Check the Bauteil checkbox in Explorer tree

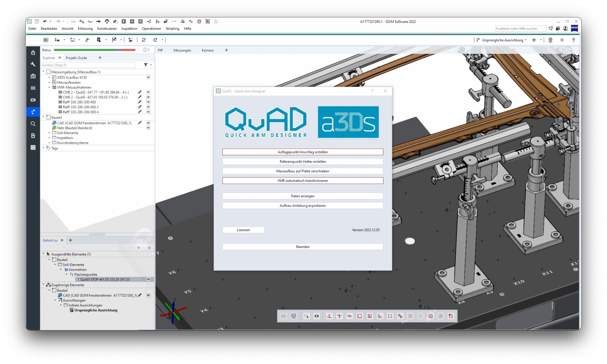48,117
